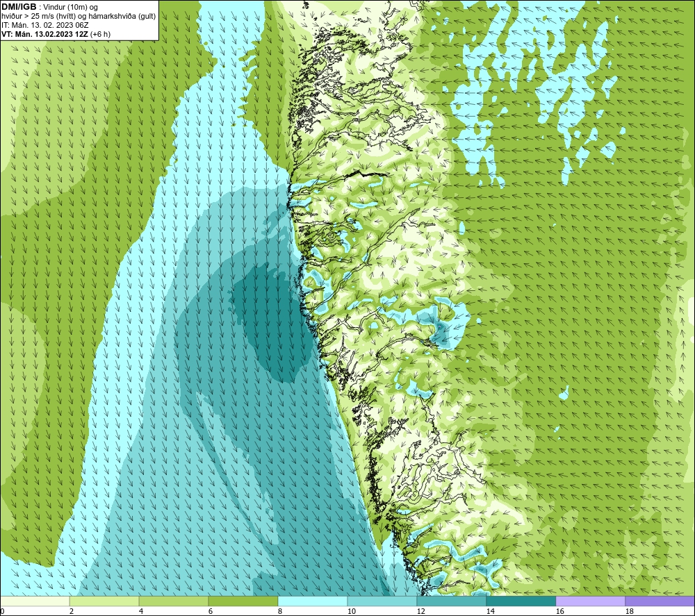Click the 'VT: Mán. 13.02.2023 12Z (+6 h)' line
The height and width of the screenshot is (616, 695).
tap(56, 34)
